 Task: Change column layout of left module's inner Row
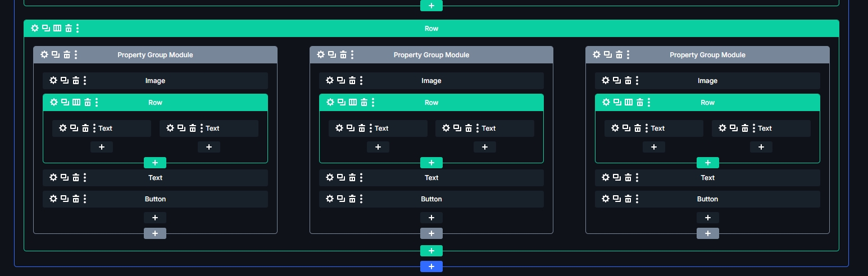click(x=76, y=102)
